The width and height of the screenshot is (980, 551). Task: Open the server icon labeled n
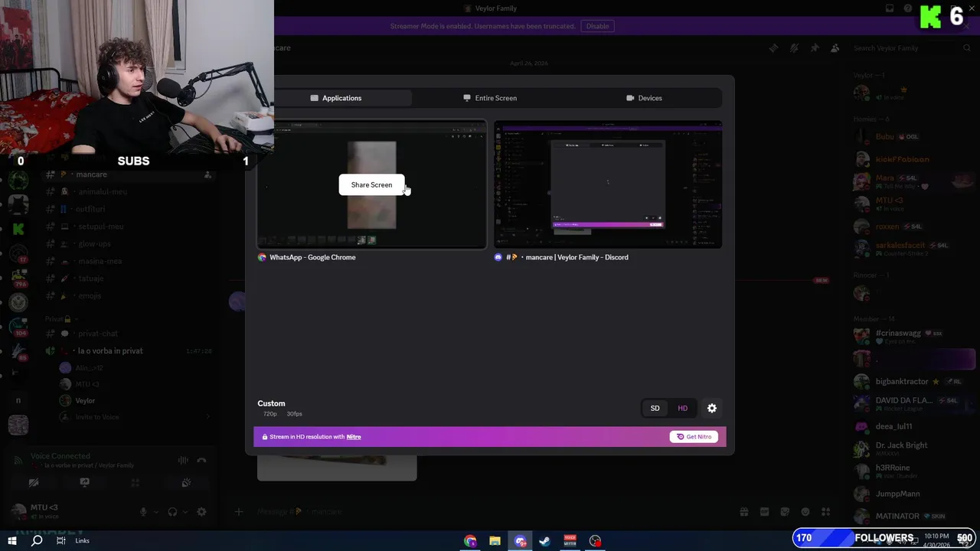(x=18, y=399)
